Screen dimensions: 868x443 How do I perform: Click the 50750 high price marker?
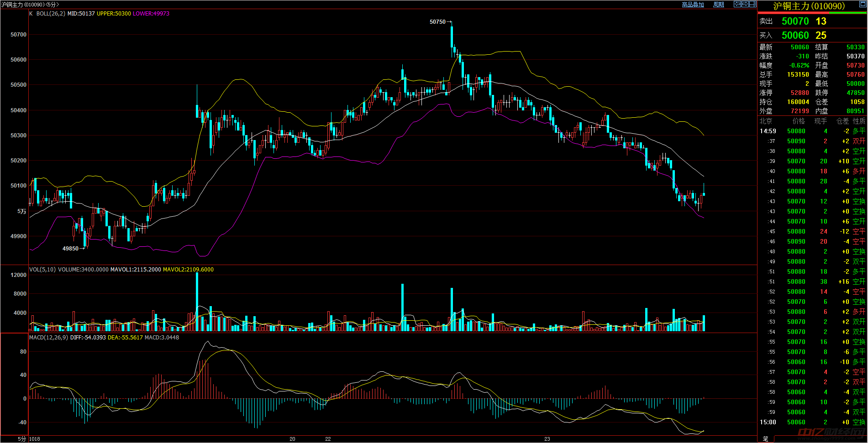pos(437,22)
